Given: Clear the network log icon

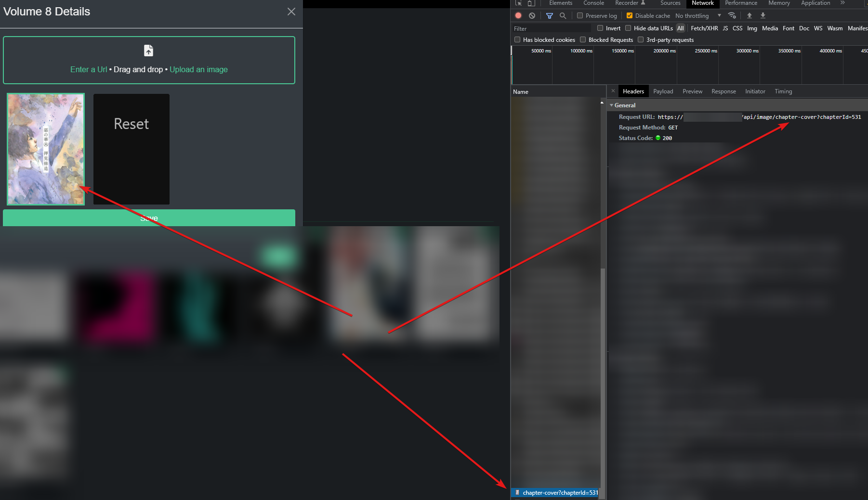Looking at the screenshot, I should (x=532, y=15).
